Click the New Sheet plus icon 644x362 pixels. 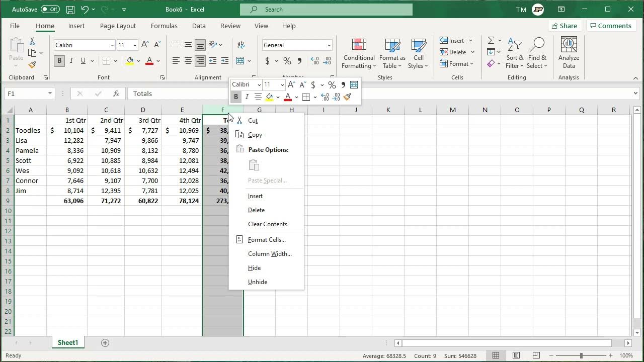point(105,343)
